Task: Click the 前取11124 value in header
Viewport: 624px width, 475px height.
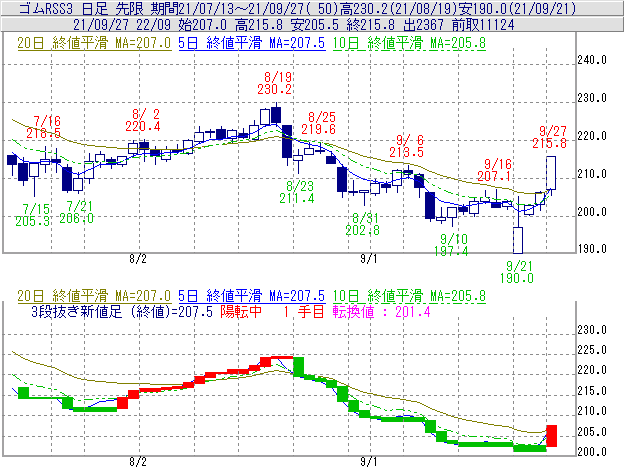Action: [x=483, y=25]
